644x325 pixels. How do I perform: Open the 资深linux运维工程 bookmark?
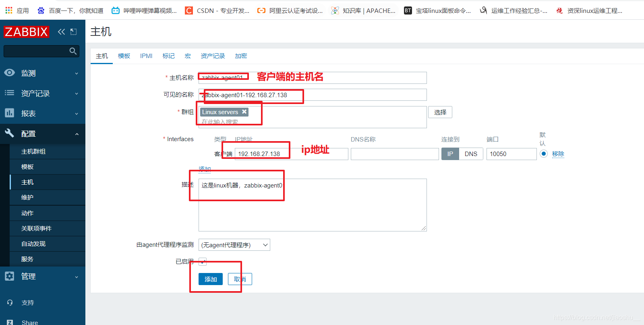point(589,10)
